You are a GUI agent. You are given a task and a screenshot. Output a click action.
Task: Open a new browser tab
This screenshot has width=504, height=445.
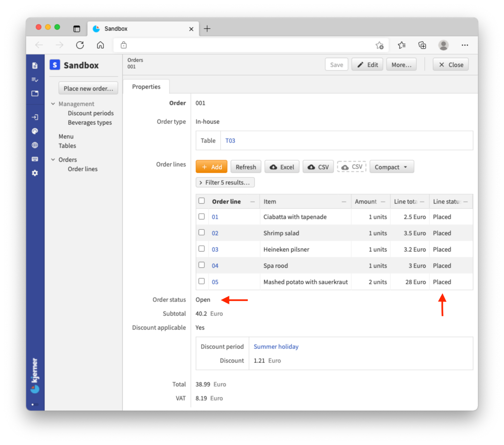pos(207,29)
